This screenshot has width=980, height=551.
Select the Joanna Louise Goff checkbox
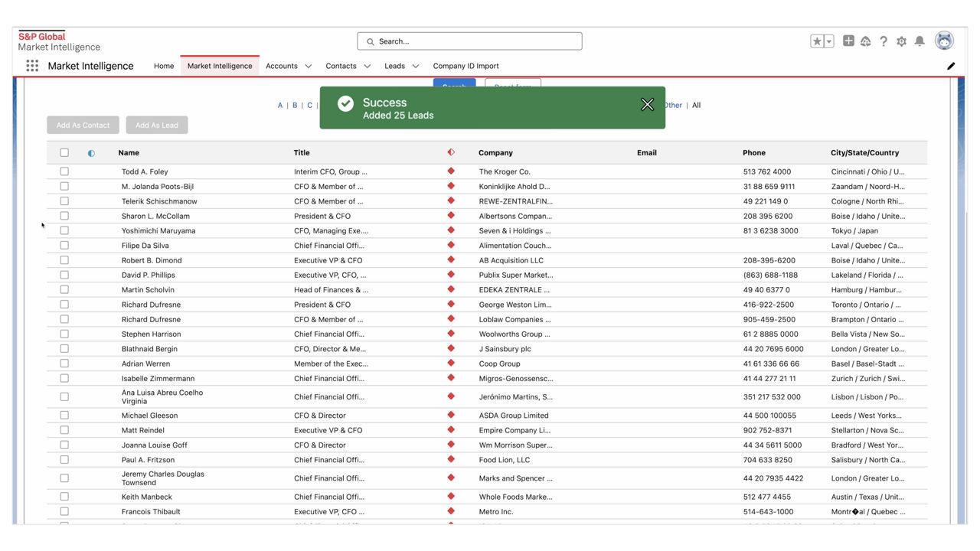64,445
